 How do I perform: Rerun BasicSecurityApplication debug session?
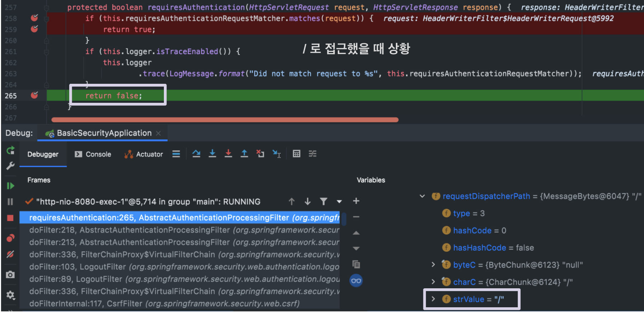click(x=10, y=150)
